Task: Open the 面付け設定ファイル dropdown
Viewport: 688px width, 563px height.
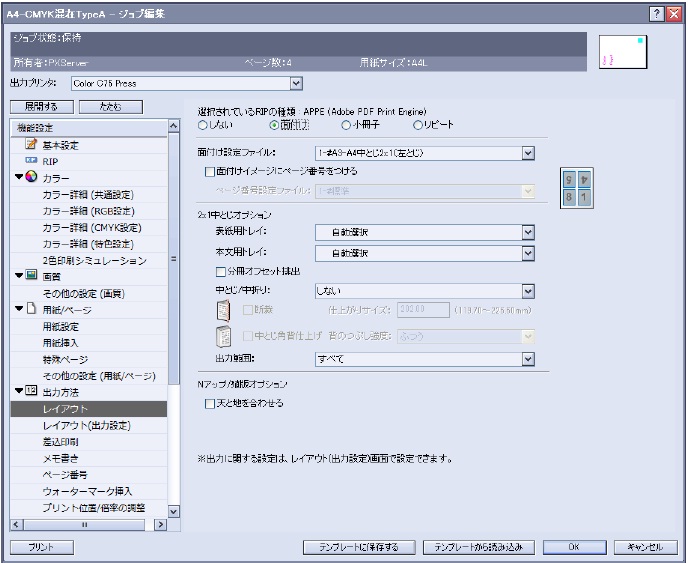Action: coord(527,153)
